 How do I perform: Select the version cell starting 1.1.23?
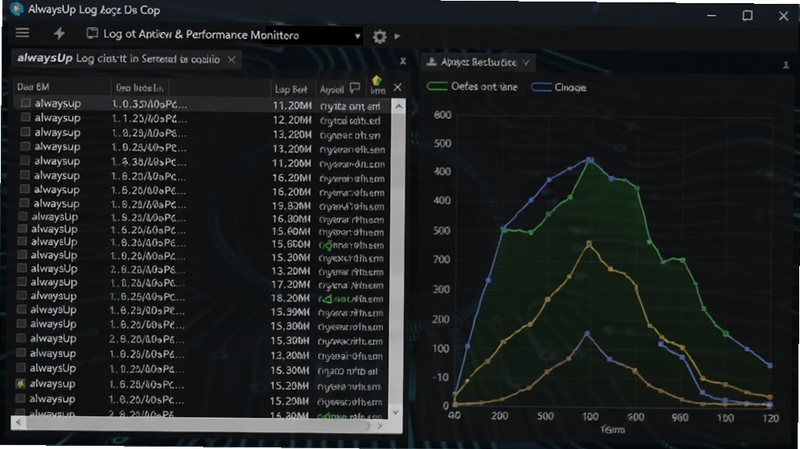tap(149, 119)
